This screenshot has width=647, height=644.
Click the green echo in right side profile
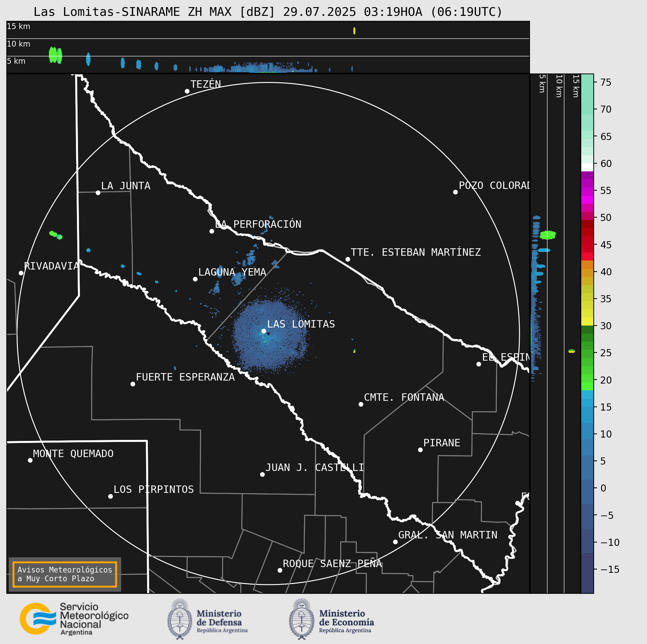(x=548, y=235)
